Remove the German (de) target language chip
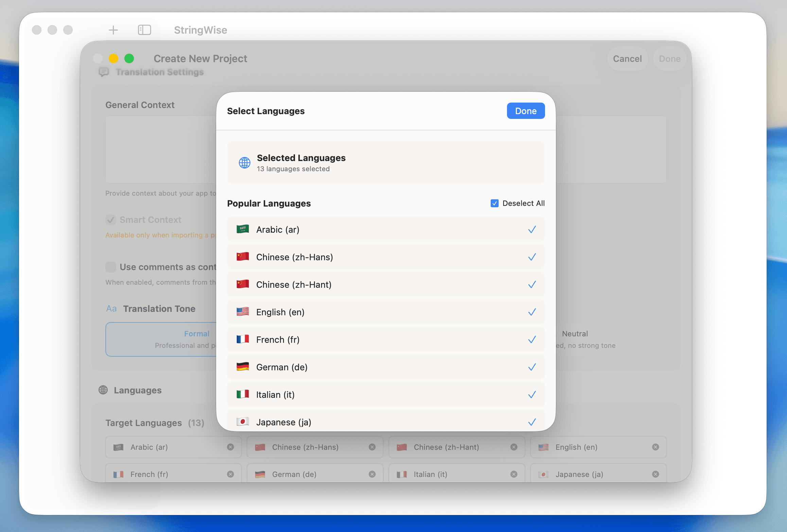This screenshot has height=532, width=787. click(372, 474)
